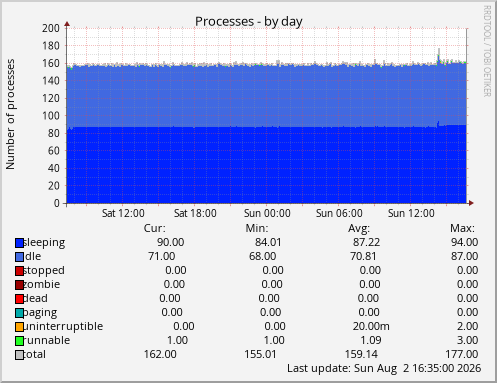497x383 pixels.
Task: Click the 'runnable' legend label
Action: [47, 340]
